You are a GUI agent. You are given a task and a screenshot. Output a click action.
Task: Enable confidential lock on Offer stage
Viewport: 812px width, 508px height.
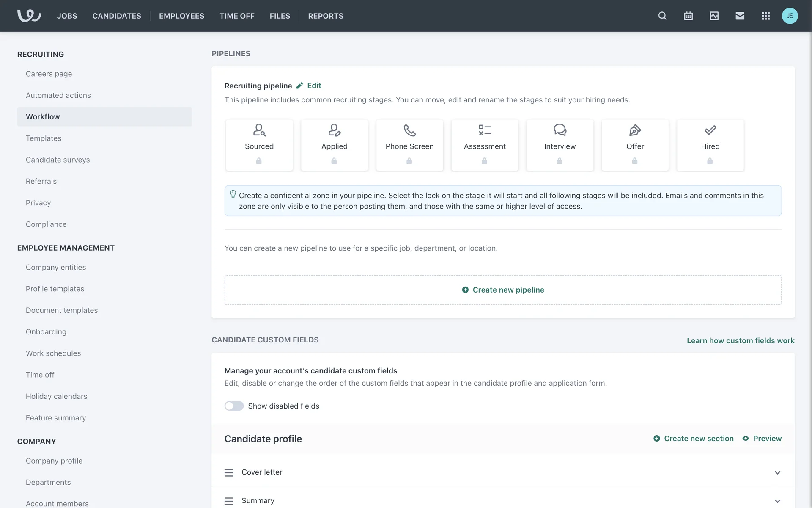click(x=635, y=161)
